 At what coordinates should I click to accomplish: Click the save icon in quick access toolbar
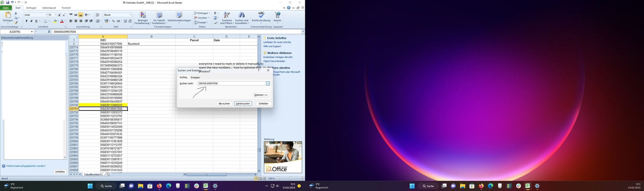7,2
